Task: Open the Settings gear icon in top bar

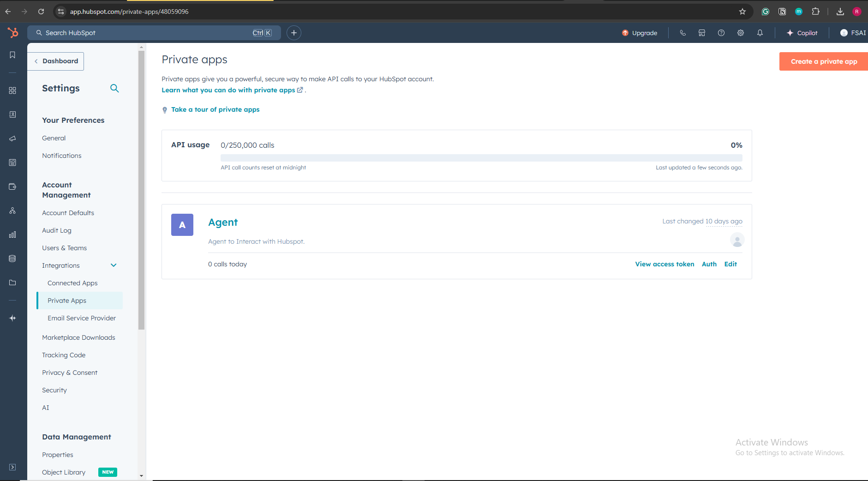Action: [741, 33]
